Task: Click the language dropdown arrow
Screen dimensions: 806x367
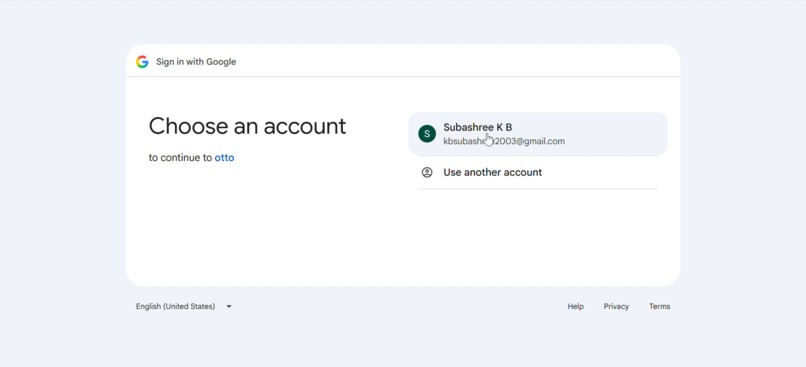Action: coord(229,306)
